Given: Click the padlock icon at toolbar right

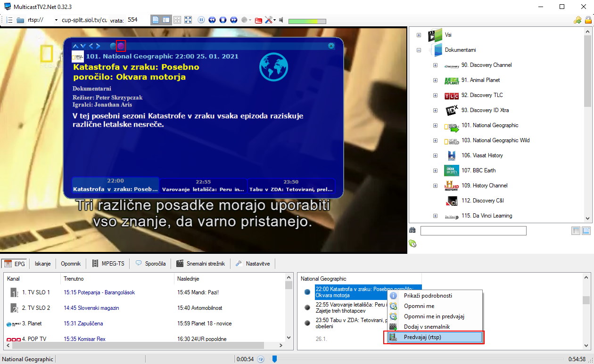Looking at the screenshot, I should point(587,20).
